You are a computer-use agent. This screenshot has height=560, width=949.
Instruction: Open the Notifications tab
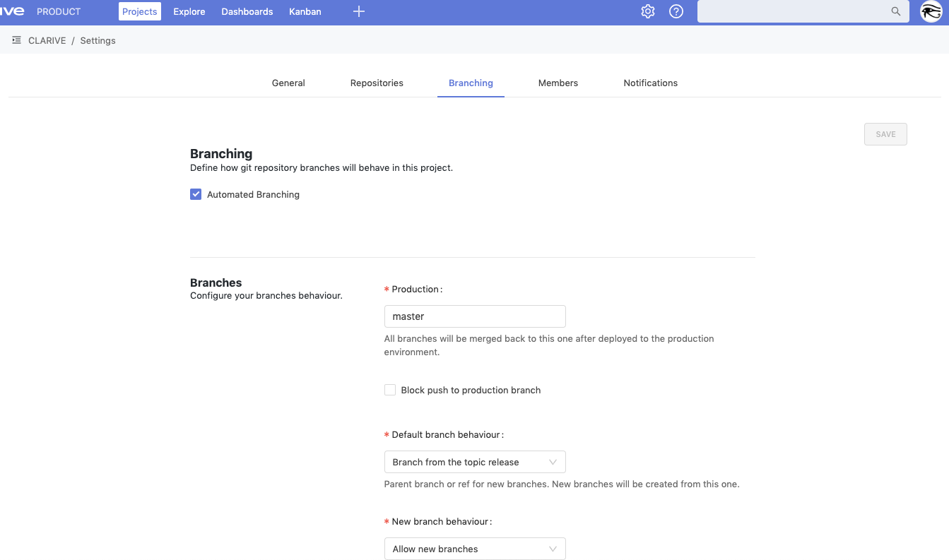(x=651, y=83)
